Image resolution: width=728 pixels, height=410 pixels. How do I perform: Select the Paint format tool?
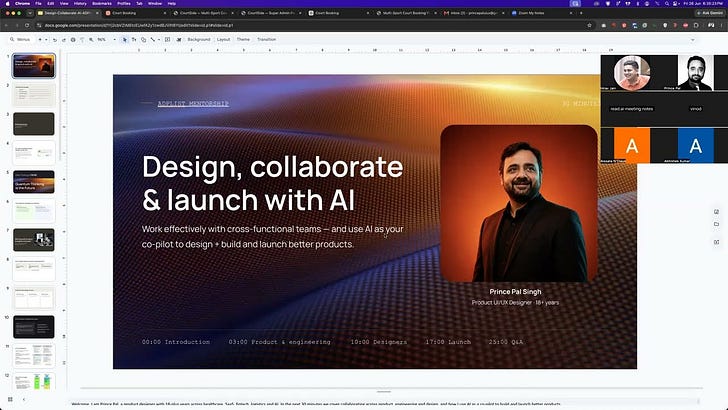pyautogui.click(x=82, y=40)
